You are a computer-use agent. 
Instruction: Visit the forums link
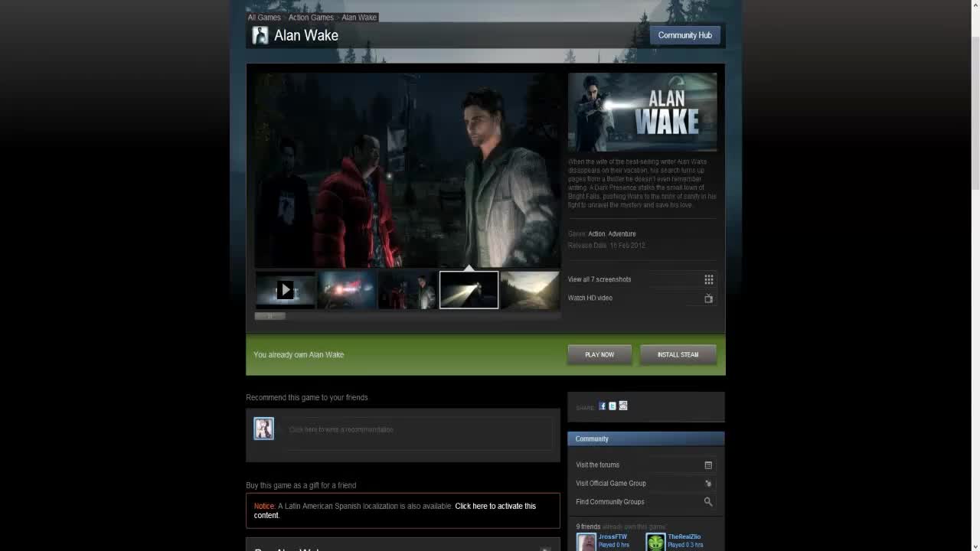pyautogui.click(x=598, y=465)
